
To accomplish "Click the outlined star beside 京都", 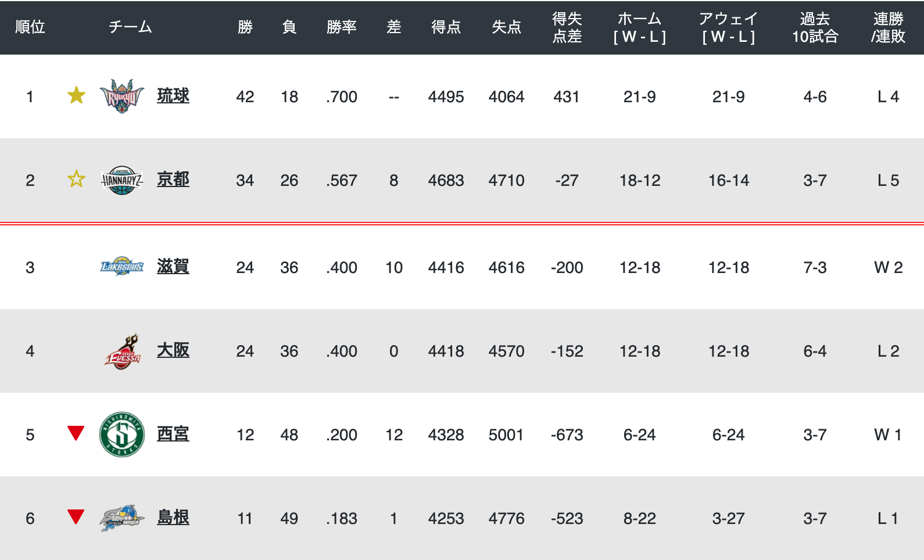I will tap(76, 179).
